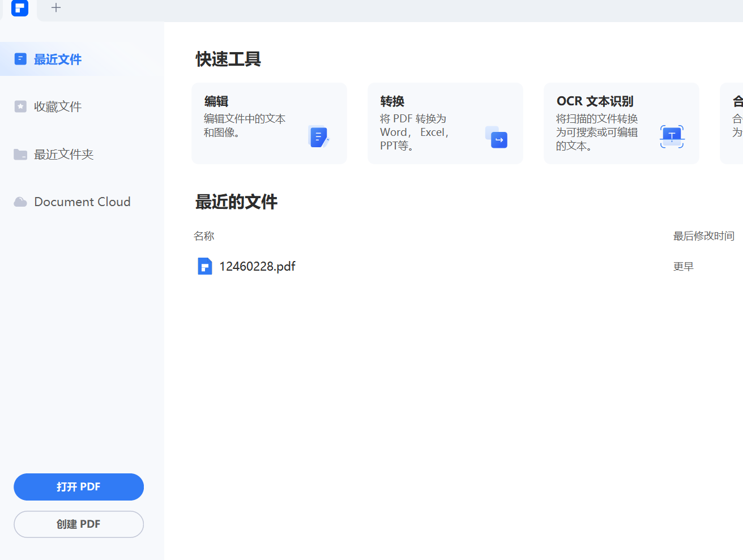The width and height of the screenshot is (743, 560).
Task: Click the 创建 PDF button
Action: tap(79, 524)
